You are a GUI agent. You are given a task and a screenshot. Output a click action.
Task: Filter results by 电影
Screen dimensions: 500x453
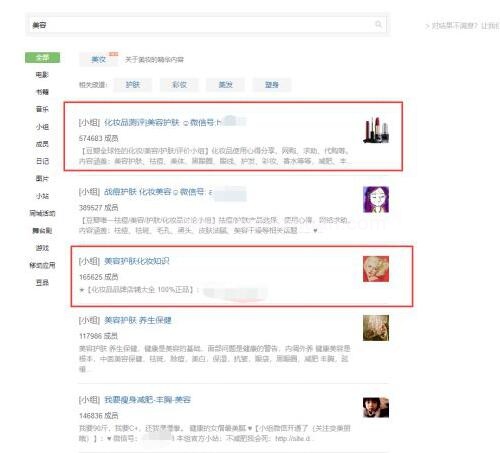[42, 75]
